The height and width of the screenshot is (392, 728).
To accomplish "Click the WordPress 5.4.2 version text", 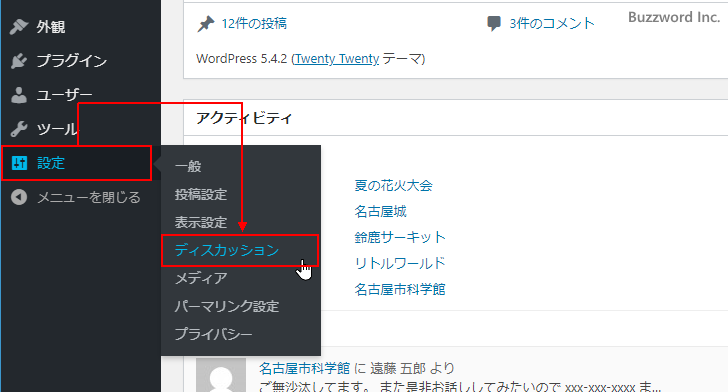I will pos(241,59).
